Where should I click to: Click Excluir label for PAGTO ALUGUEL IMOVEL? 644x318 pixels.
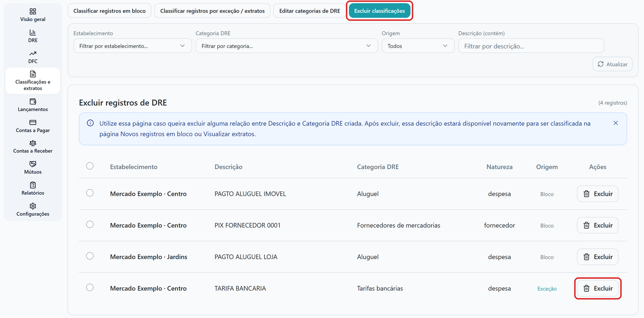point(603,194)
